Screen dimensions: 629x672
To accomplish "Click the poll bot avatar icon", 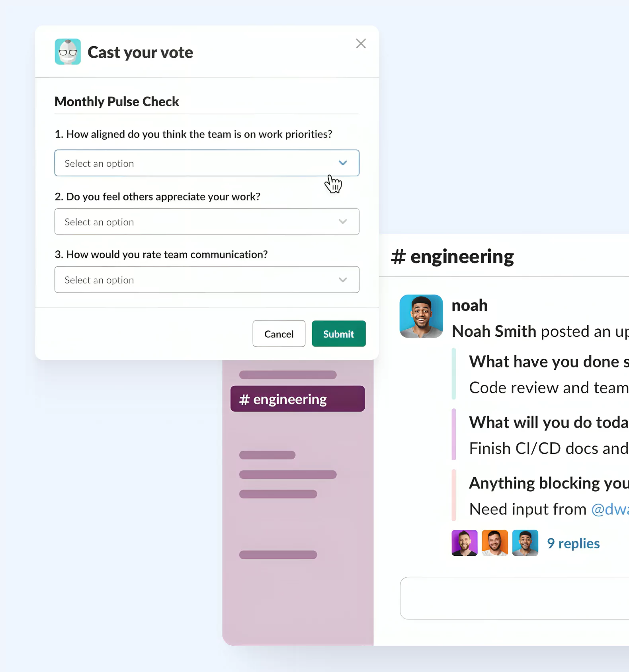I will (68, 52).
